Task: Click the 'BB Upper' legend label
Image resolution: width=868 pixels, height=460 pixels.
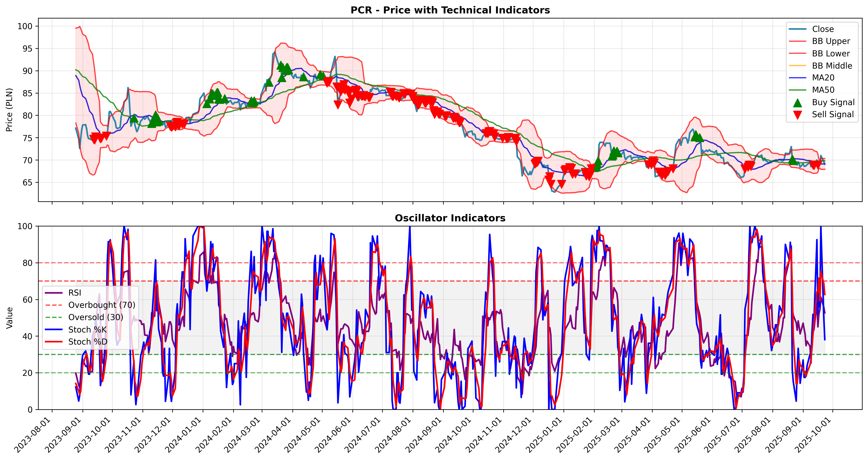Action: coord(831,41)
